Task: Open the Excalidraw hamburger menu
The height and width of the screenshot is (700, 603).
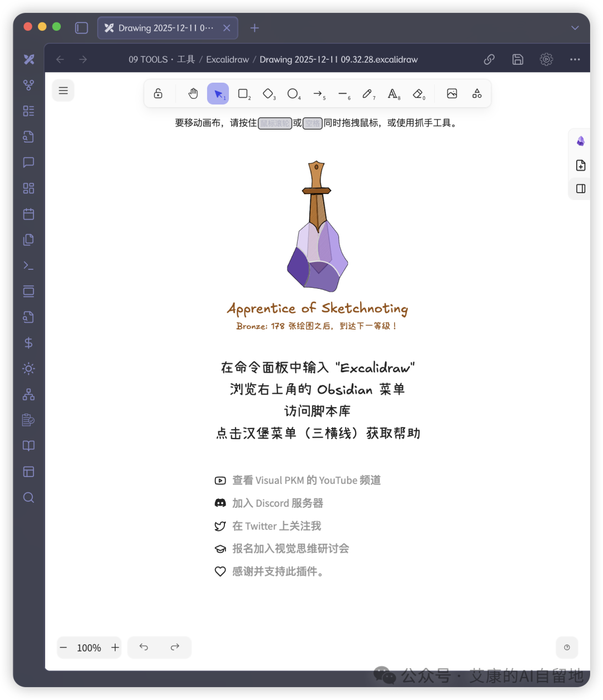Action: pyautogui.click(x=63, y=91)
